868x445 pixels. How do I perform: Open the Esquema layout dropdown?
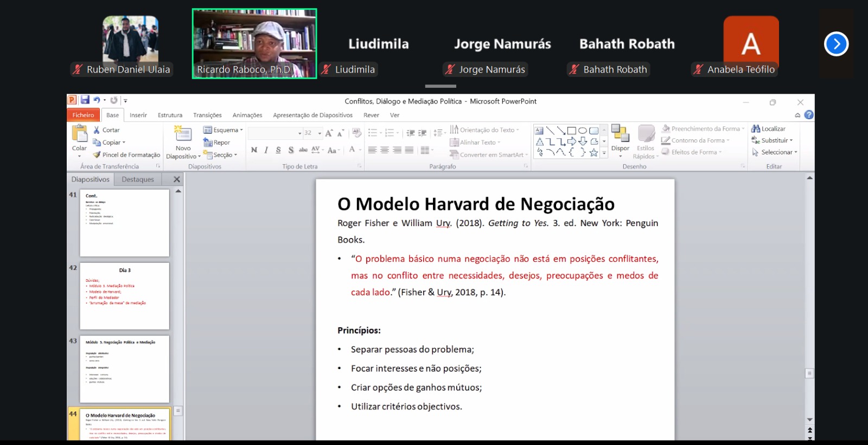pos(223,130)
